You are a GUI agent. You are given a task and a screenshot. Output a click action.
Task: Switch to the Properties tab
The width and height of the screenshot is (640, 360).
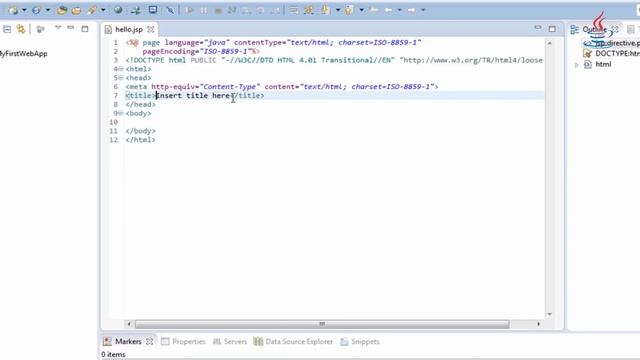click(x=183, y=342)
